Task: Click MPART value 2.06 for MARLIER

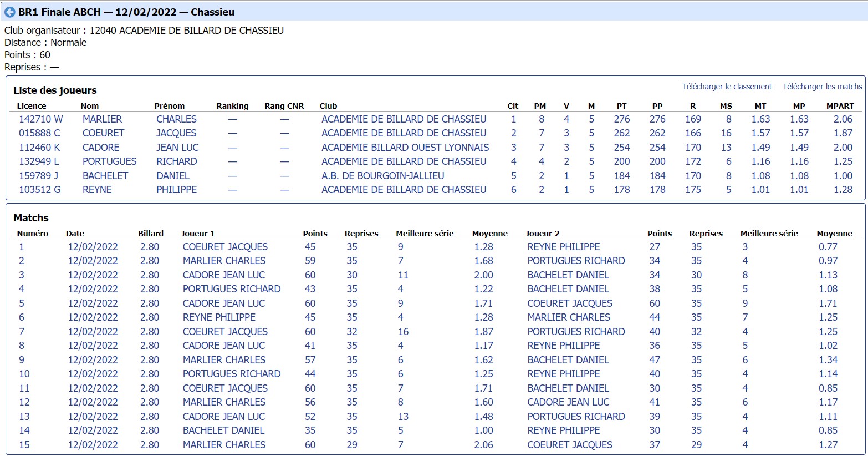Action: point(843,119)
